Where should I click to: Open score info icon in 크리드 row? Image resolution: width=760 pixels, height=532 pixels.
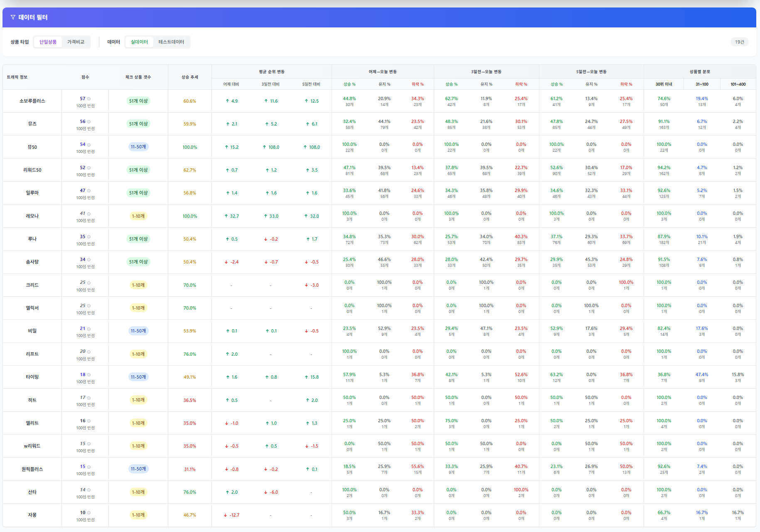pyautogui.click(x=89, y=283)
